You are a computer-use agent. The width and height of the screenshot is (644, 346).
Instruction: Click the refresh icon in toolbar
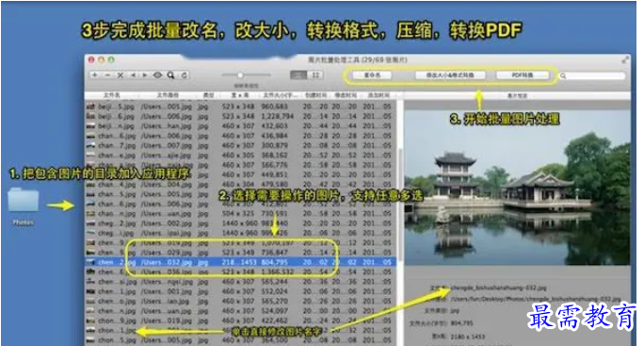185,75
